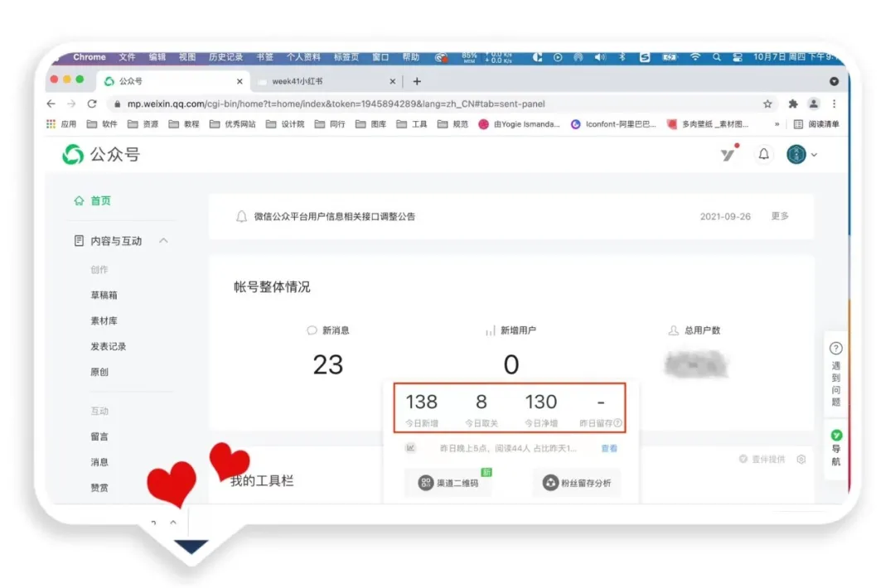Click the blue 查看 link

pos(609,448)
